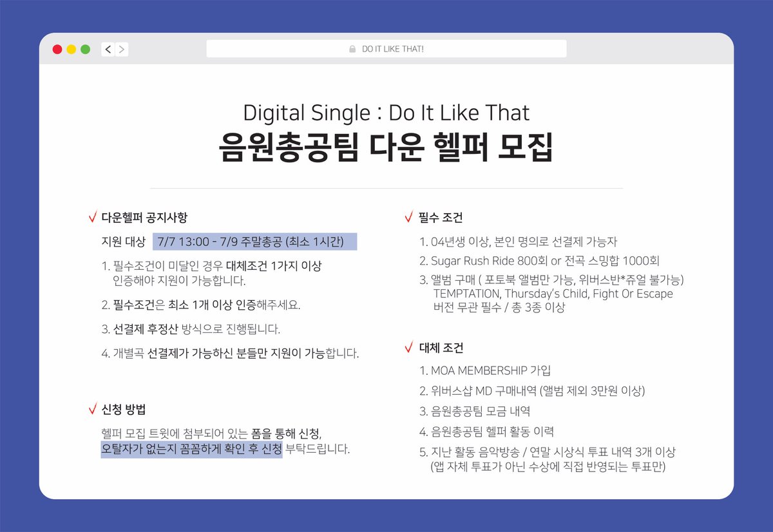Click the red close window dot
Screen dimensions: 773x532
point(57,49)
